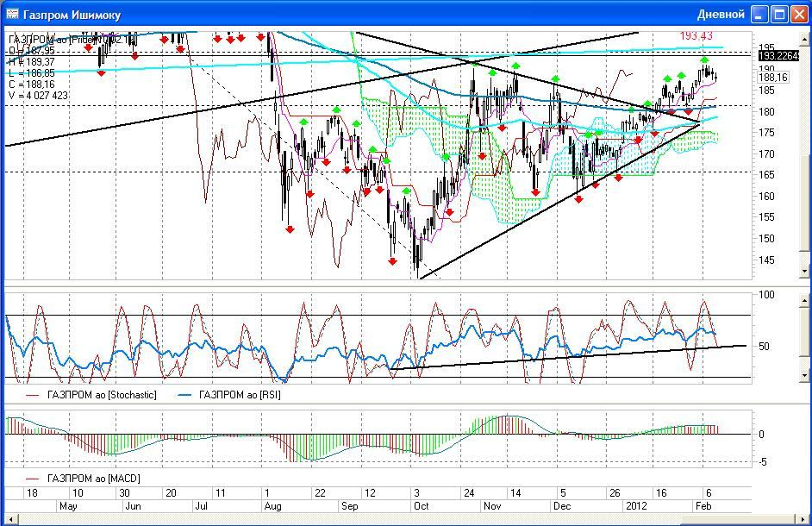Screen dimensions: 812x526
Task: Click the 50 label on the oscillator axis
Action: coord(764,346)
